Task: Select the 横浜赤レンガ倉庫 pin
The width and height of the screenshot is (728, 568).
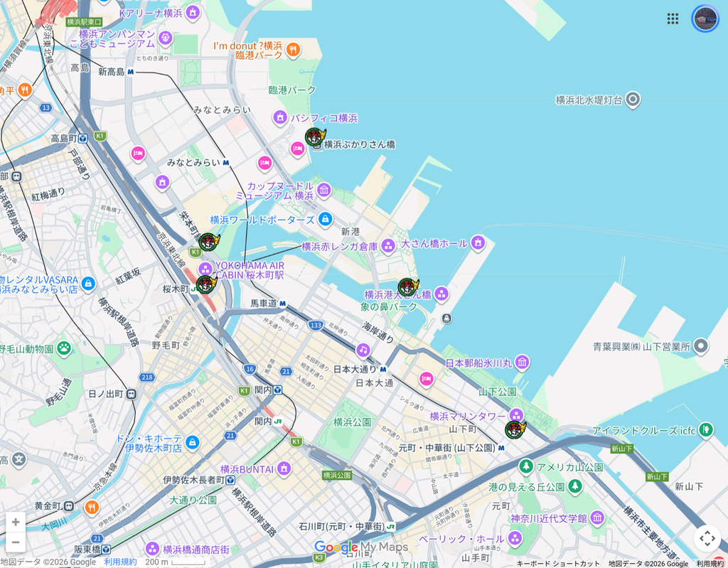Action: [x=387, y=246]
